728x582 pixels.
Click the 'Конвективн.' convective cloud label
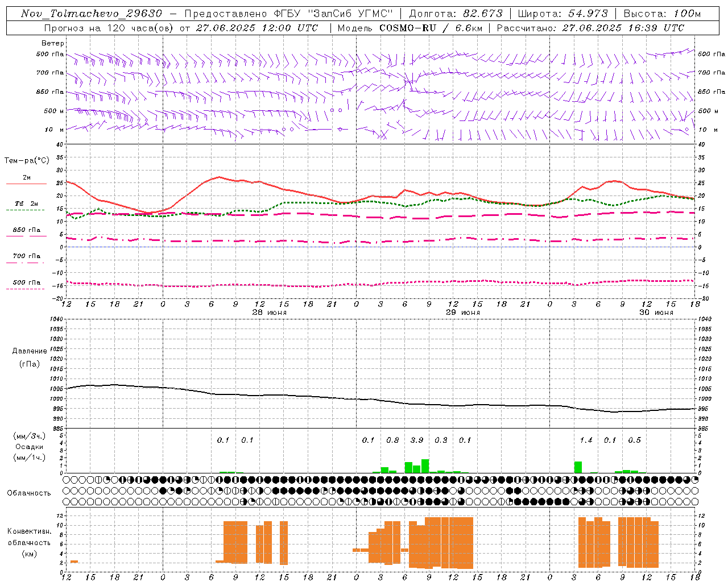coord(29,531)
